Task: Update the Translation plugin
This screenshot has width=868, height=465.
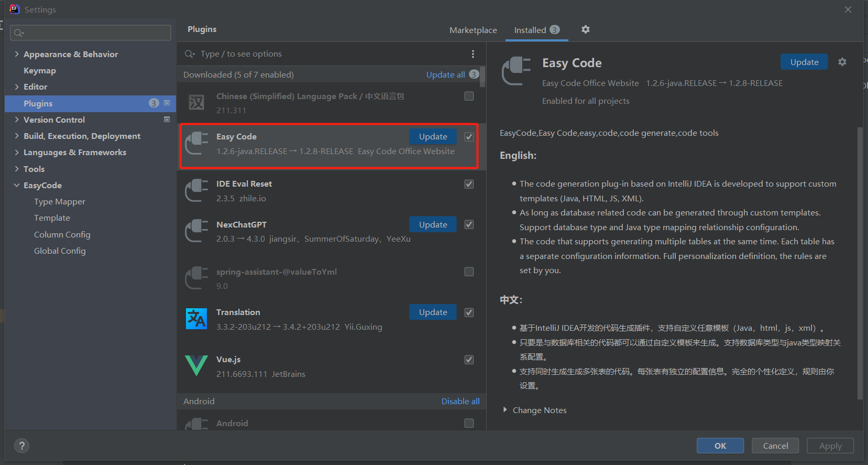Action: click(x=433, y=312)
